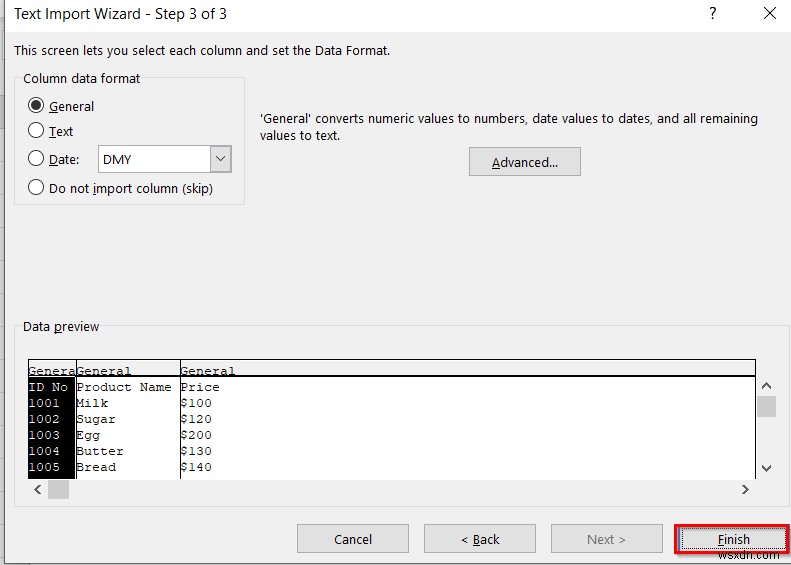The width and height of the screenshot is (791, 565).
Task: Click the 1001 ID cell
Action: [x=44, y=403]
